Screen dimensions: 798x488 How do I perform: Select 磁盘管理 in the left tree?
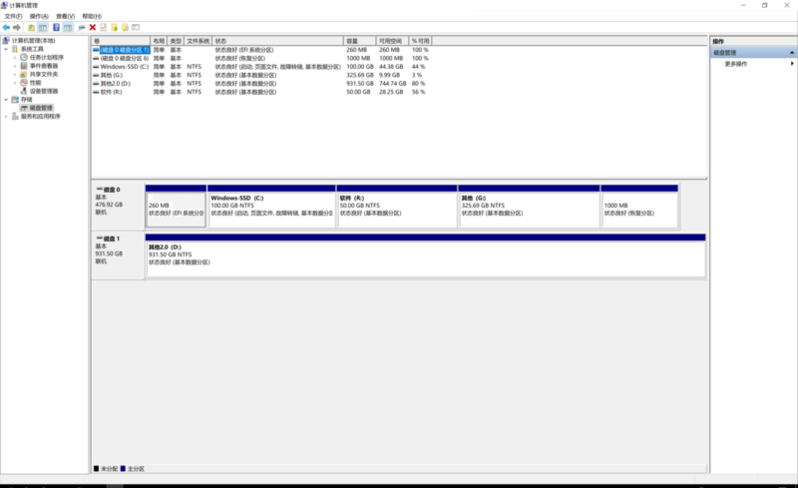click(x=41, y=108)
